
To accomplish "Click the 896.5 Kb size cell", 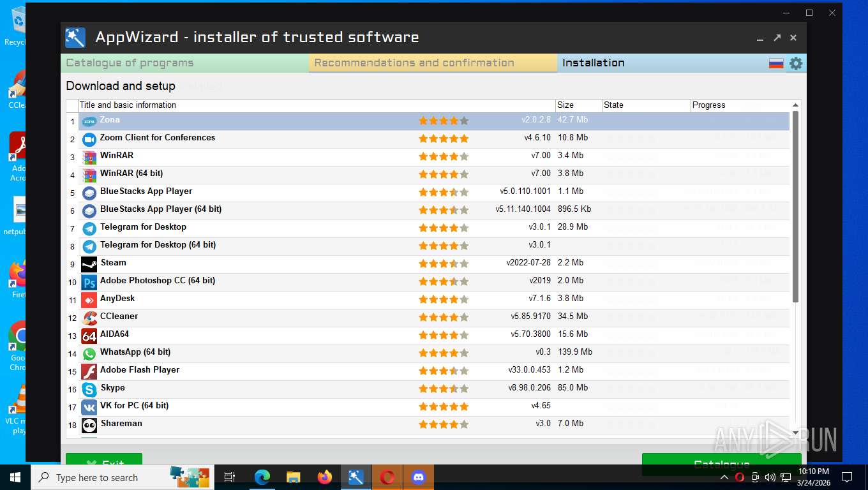I will 574,209.
